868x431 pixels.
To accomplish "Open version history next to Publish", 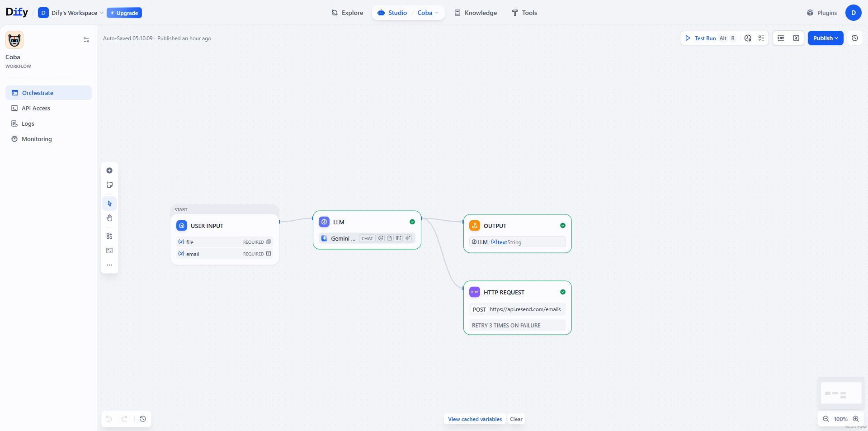I will pyautogui.click(x=855, y=38).
